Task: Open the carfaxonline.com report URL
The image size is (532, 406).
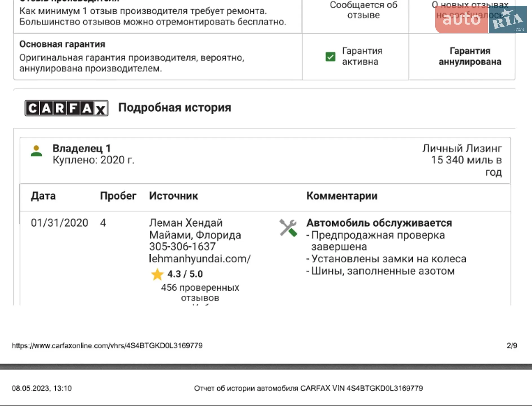Action: point(107,346)
